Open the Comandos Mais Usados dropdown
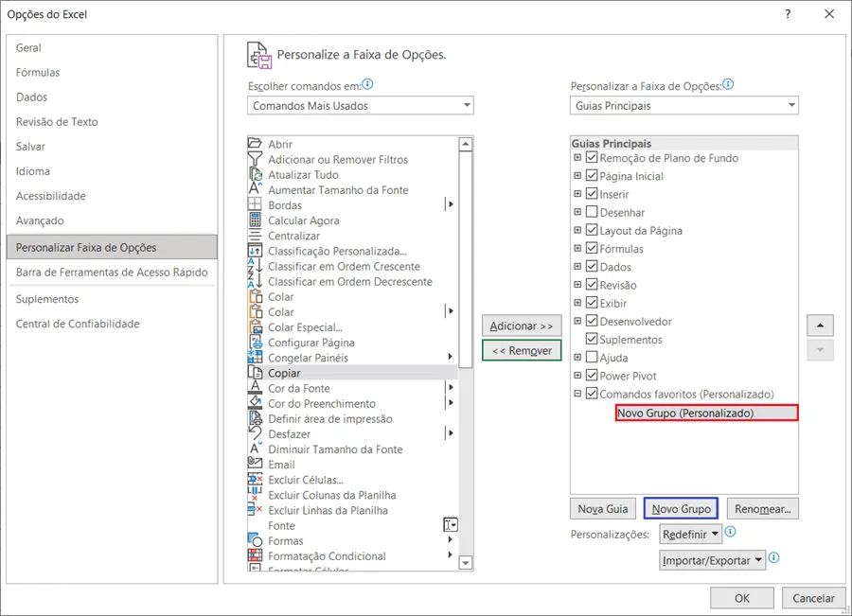Image resolution: width=852 pixels, height=616 pixels. click(x=361, y=105)
